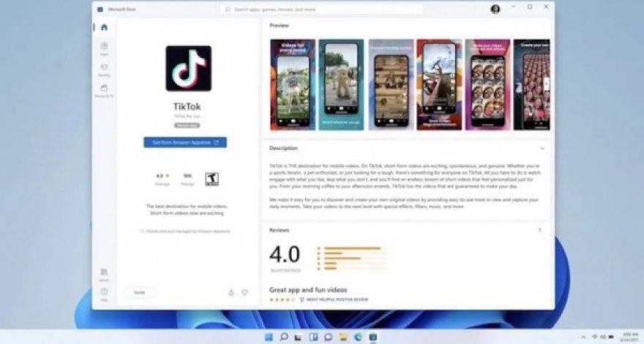The image size is (644, 344).
Task: Focus the Search apps, games, movies field
Action: pos(321,9)
